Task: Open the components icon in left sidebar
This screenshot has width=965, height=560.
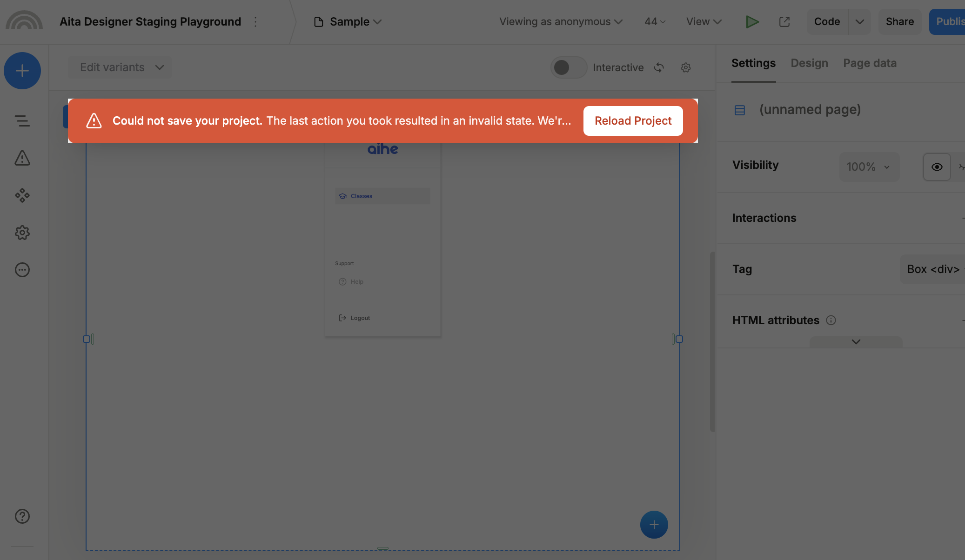Action: tap(22, 195)
